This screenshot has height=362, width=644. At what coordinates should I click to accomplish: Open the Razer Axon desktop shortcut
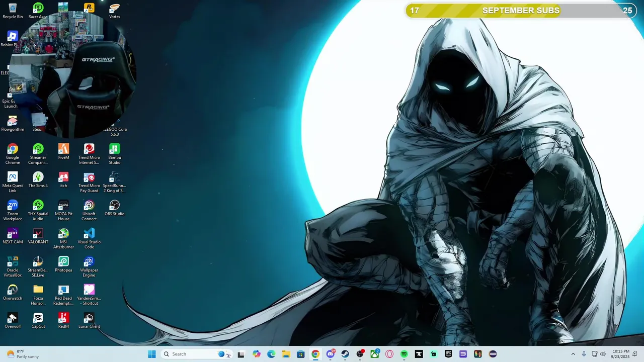click(x=38, y=11)
